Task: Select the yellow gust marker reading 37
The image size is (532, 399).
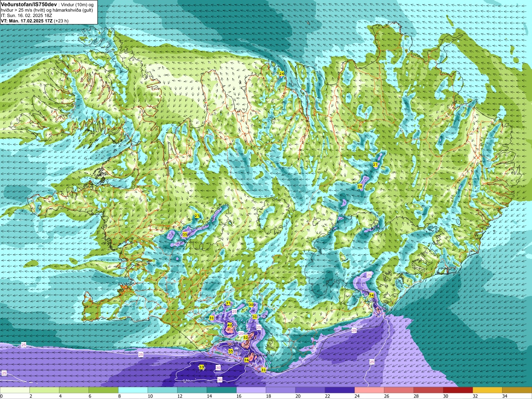Action: [228, 303]
